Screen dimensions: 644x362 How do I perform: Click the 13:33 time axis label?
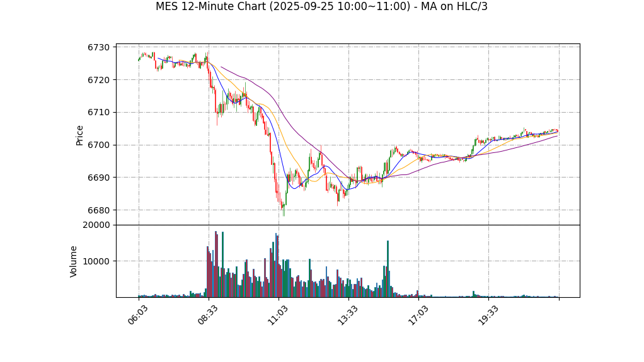pos(347,315)
